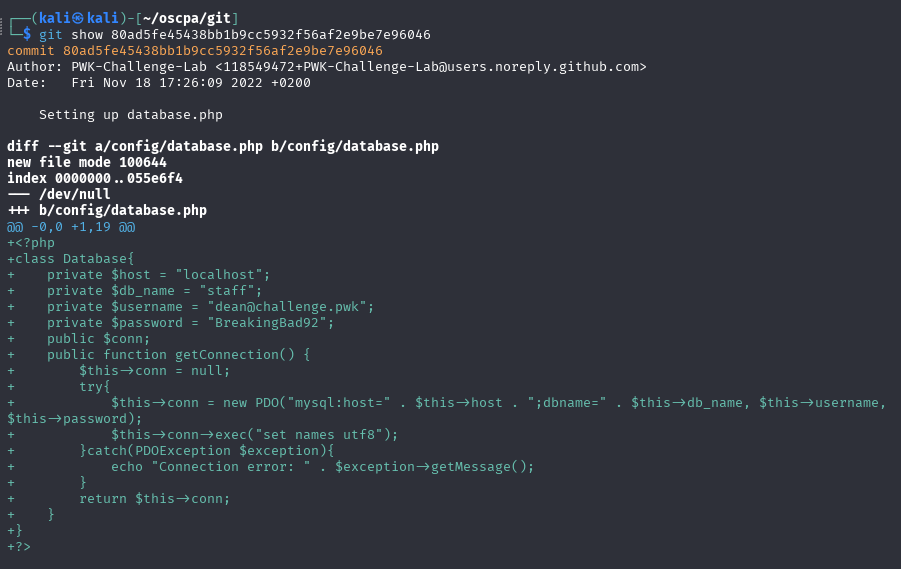Click the dollar sign prompt symbol
The width and height of the screenshot is (901, 569).
[x=27, y=34]
